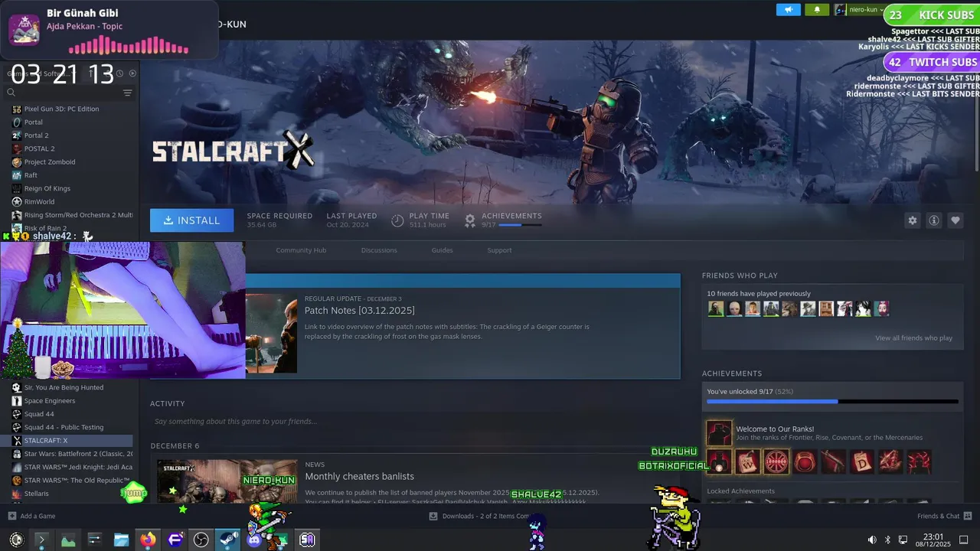Click the library search magnifier icon
Image resolution: width=980 pixels, height=551 pixels.
tap(11, 93)
